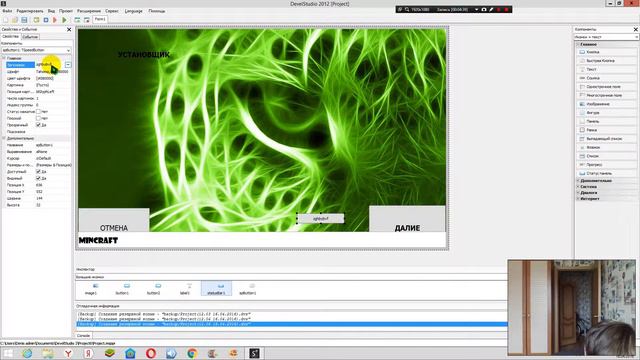Expand the Диалоги category in components palette
Screen dimensions: 640x360
coord(578,193)
